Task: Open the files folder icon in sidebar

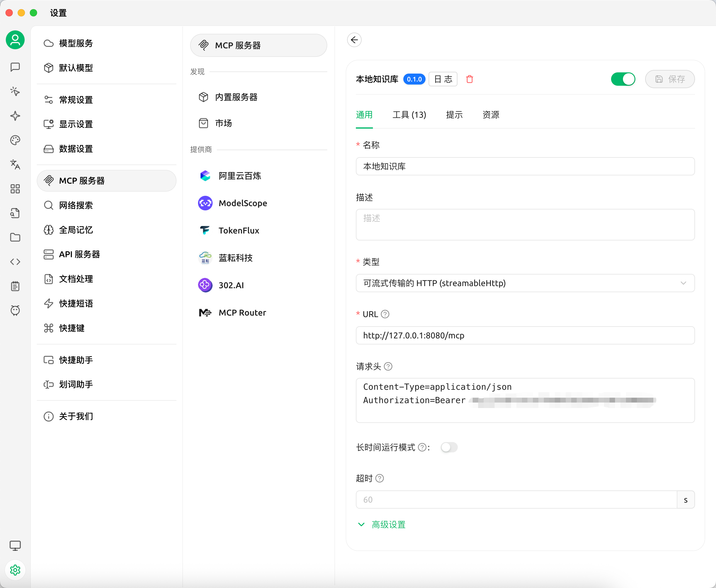Action: point(15,237)
